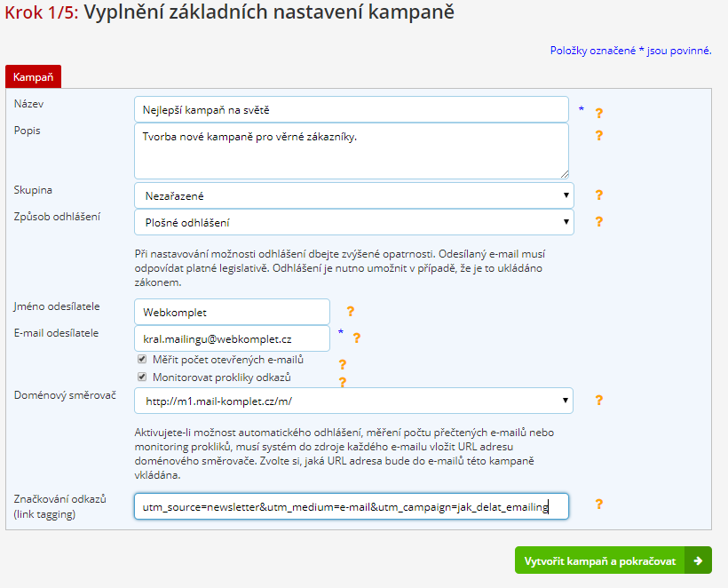Toggle Měřit počet otevřených e-mailů checkbox
Screen dimensions: 728x588
pyautogui.click(x=142, y=359)
